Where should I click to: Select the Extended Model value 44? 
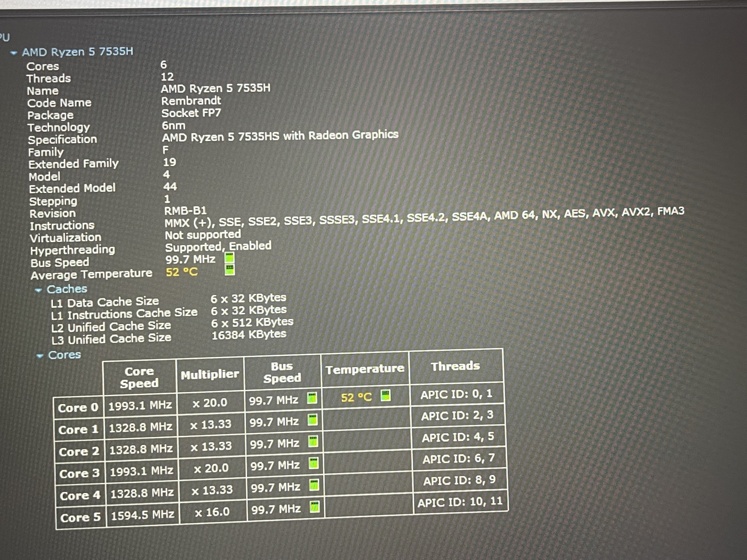(x=170, y=186)
